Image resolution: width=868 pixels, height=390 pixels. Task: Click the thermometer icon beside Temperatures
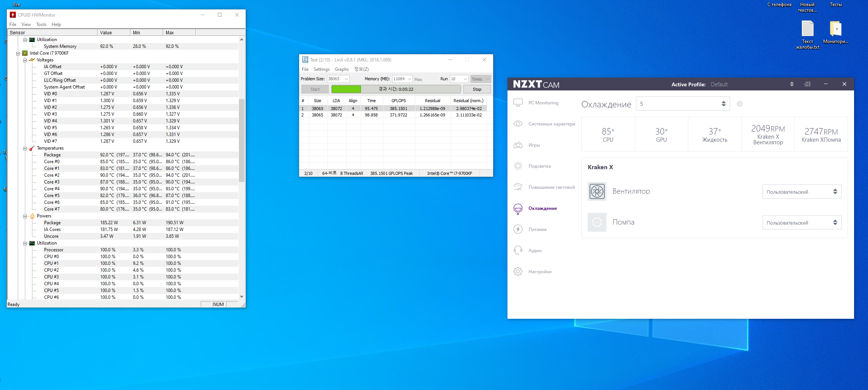[x=32, y=148]
